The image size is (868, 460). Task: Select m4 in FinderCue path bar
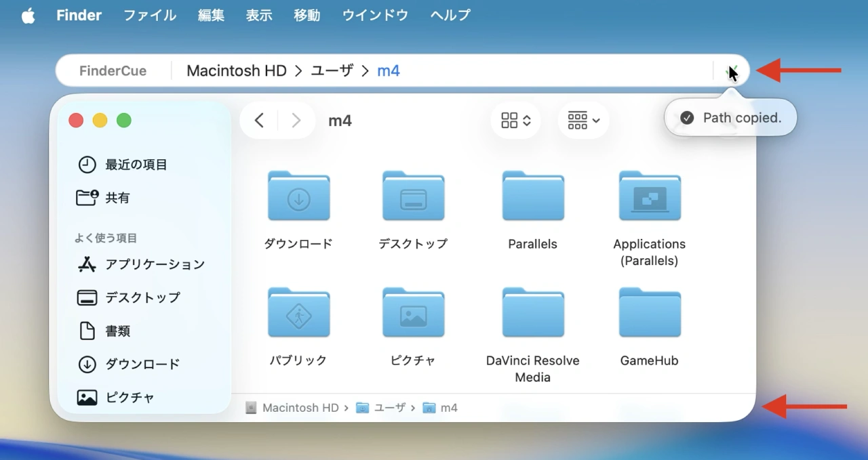[389, 70]
